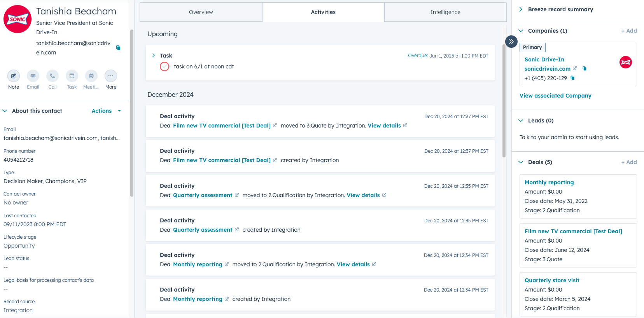
Task: Click View details for Monthly reporting move
Action: 353,264
